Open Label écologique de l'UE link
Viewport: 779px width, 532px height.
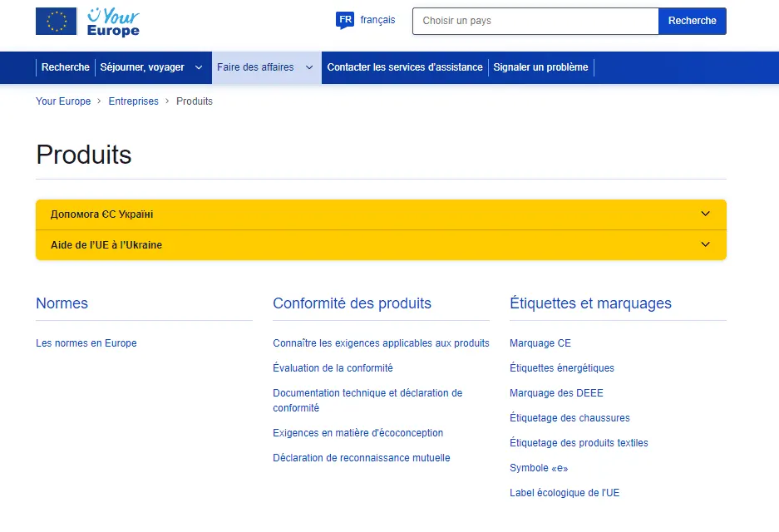pos(565,493)
